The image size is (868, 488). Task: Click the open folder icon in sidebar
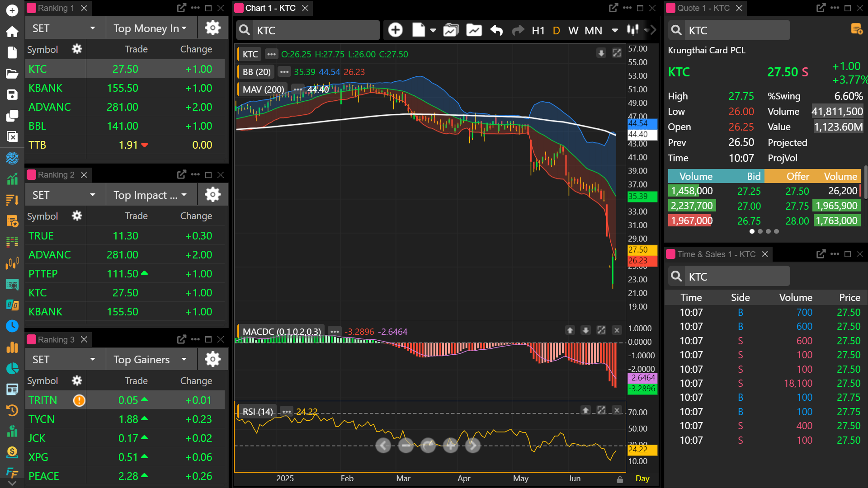(12, 74)
